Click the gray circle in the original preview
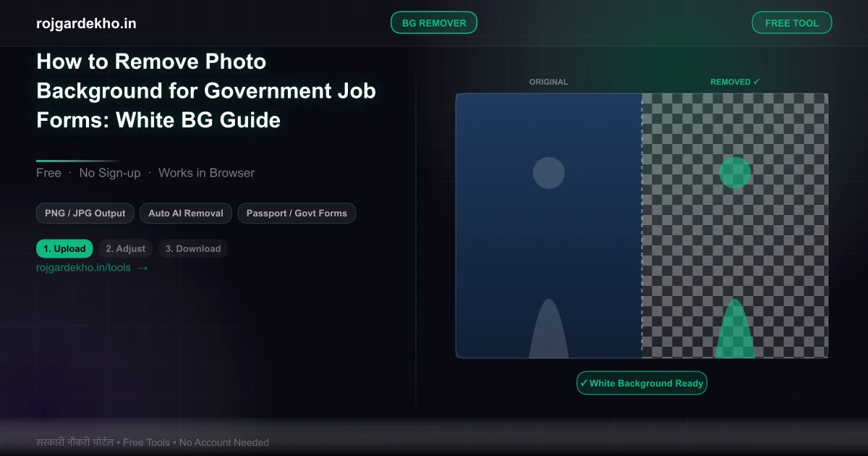This screenshot has width=868, height=456. tap(548, 173)
